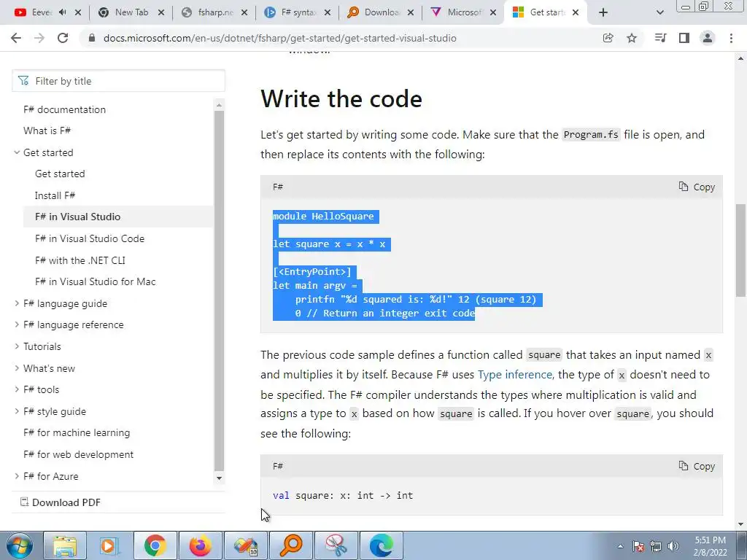The height and width of the screenshot is (560, 747).
Task: Bookmark this page with the star icon
Action: coord(632,38)
